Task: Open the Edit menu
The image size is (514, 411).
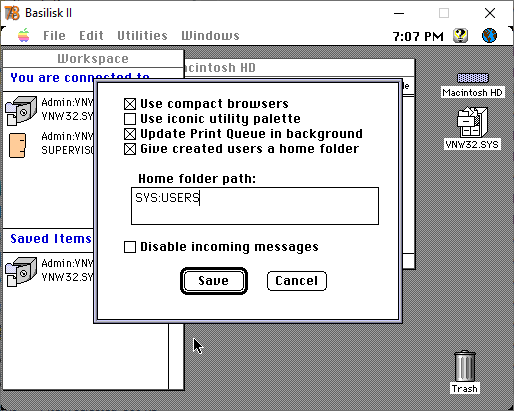Action: coord(91,36)
